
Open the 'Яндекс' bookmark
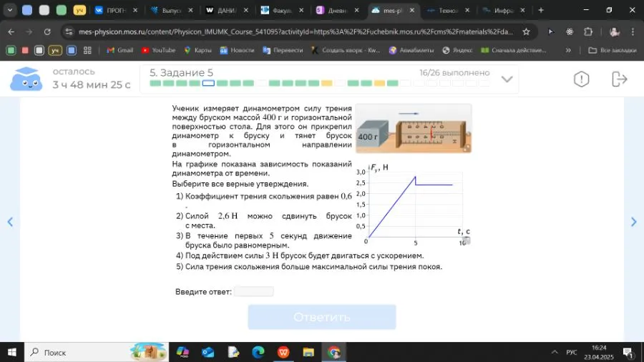click(457, 50)
